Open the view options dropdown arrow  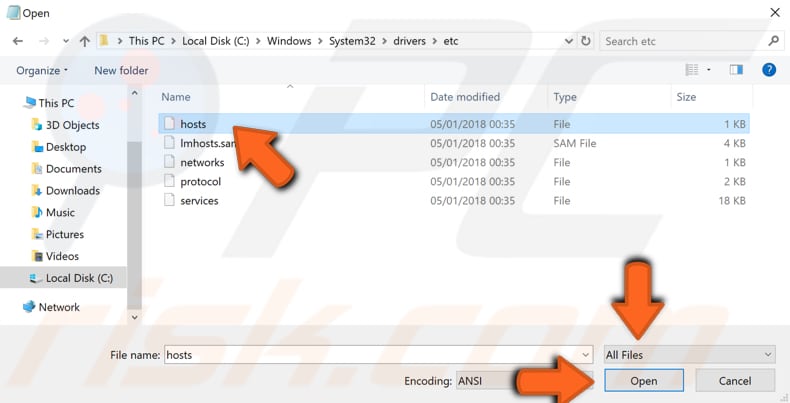coord(709,70)
